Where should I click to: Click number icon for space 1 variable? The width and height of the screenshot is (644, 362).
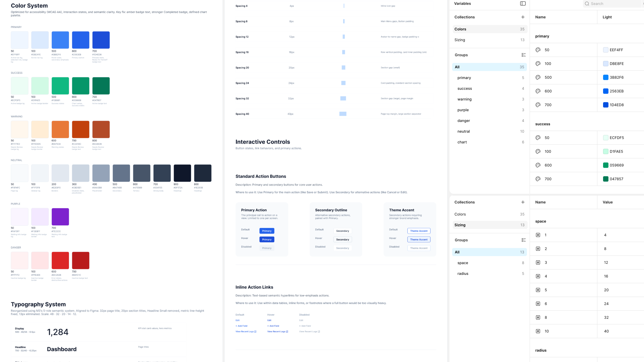538,235
